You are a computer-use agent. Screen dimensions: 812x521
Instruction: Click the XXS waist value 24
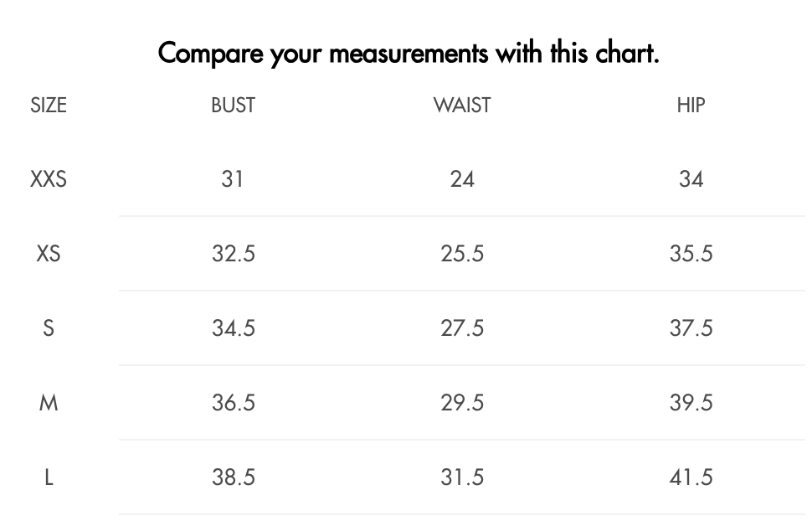coord(462,179)
